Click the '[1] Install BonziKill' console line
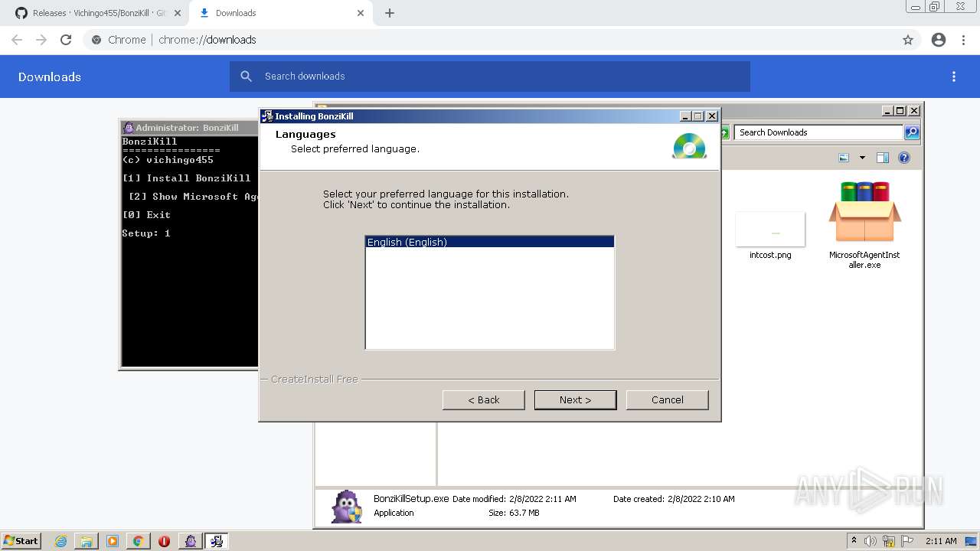 tap(186, 178)
